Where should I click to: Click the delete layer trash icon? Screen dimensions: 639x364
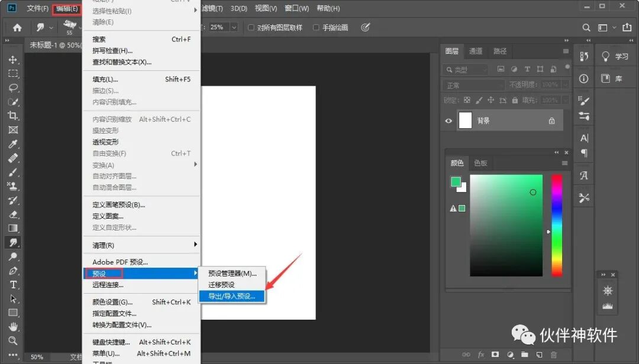[553, 355]
